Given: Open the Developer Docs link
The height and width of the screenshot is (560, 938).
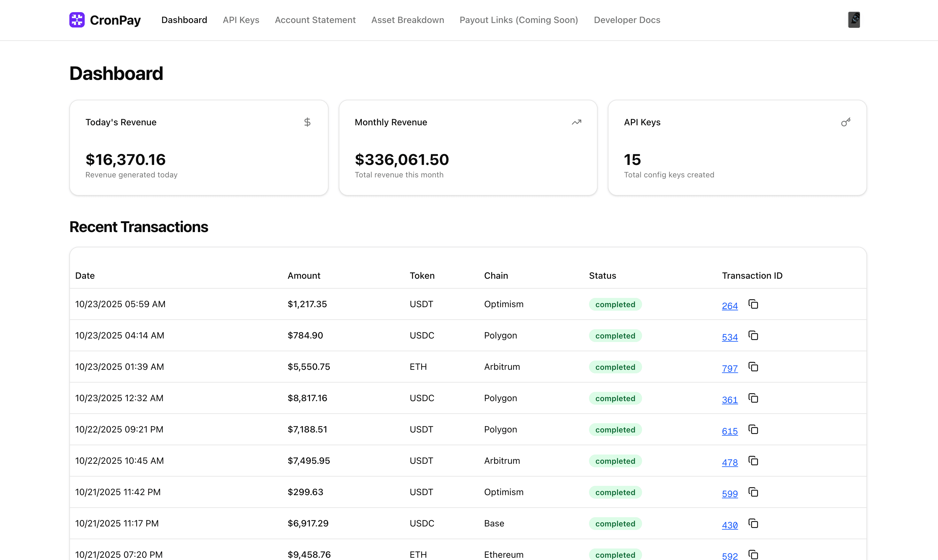Looking at the screenshot, I should (x=627, y=20).
